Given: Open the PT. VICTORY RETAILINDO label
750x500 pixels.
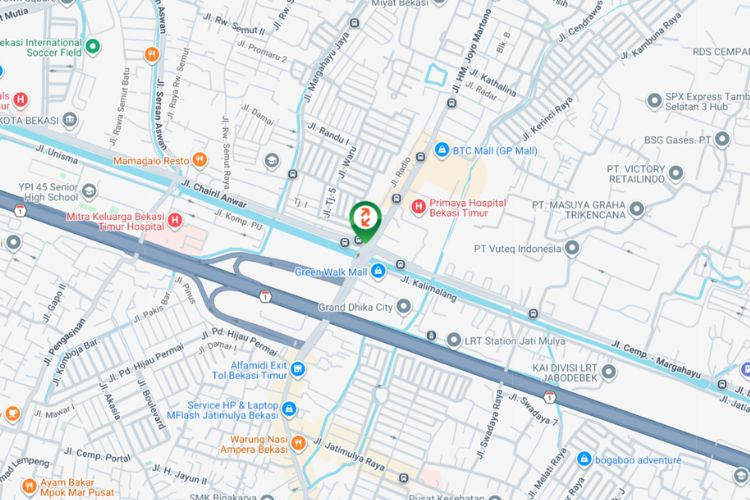Looking at the screenshot, I should coord(636,174).
